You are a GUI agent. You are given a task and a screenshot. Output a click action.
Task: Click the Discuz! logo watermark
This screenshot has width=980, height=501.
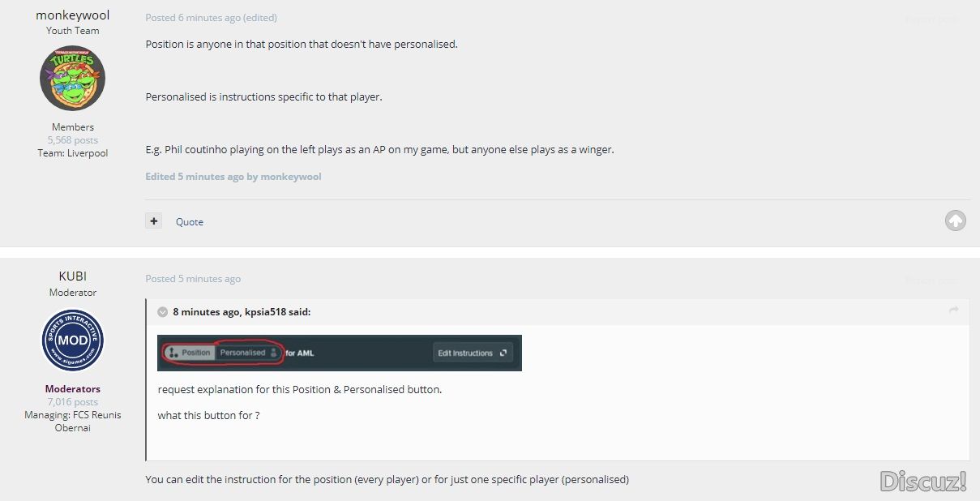[924, 481]
